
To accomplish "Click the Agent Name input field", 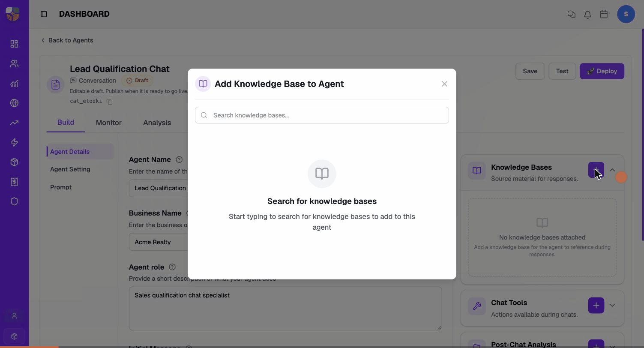I will [x=159, y=188].
